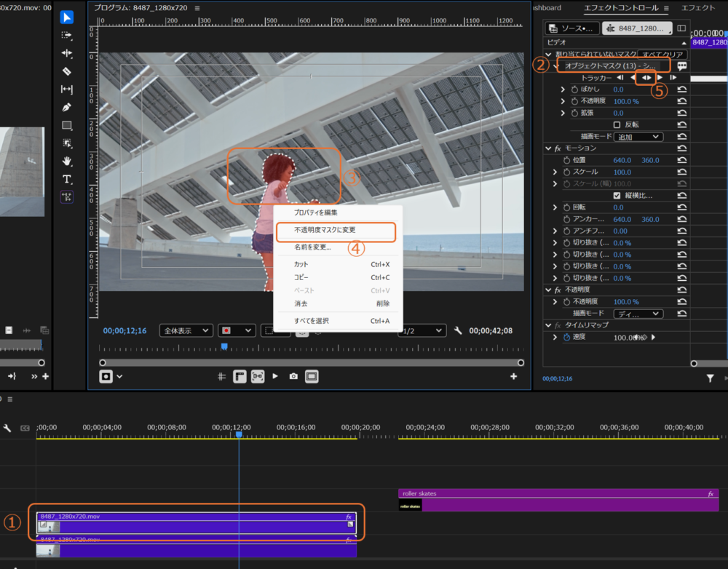Activate the Type tool
The width and height of the screenshot is (728, 569).
67,179
